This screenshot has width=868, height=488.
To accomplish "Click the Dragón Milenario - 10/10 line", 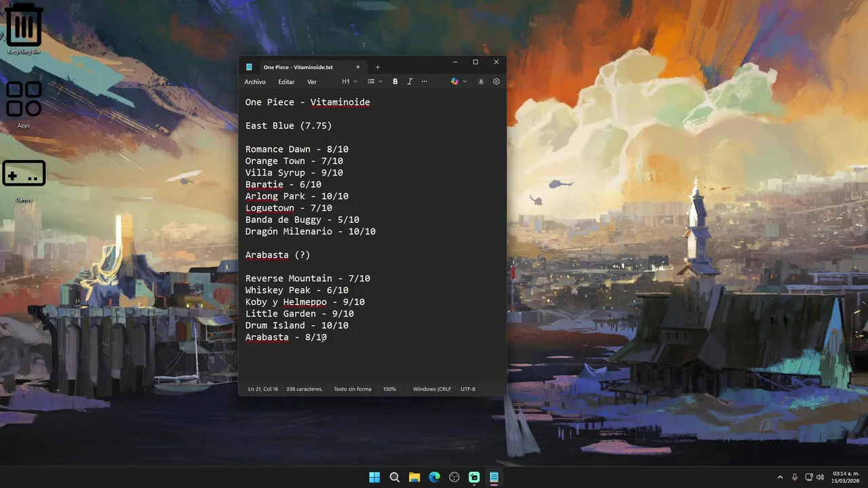I will [x=311, y=232].
